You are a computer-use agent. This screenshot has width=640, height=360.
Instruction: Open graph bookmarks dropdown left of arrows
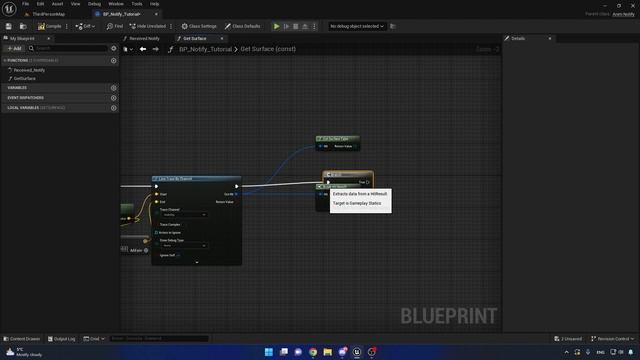pos(128,49)
